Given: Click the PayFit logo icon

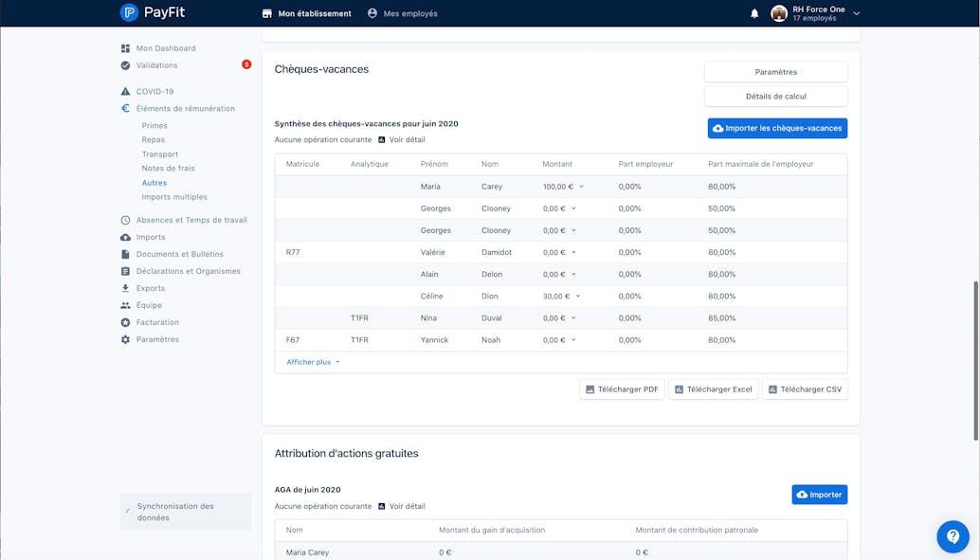Looking at the screenshot, I should tap(129, 12).
